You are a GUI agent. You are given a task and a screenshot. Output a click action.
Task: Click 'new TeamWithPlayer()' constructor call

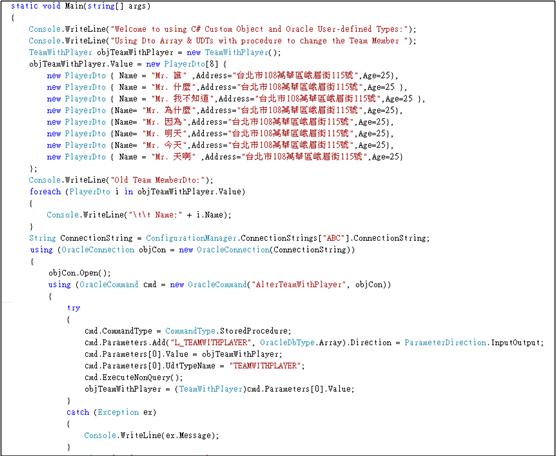[234, 52]
